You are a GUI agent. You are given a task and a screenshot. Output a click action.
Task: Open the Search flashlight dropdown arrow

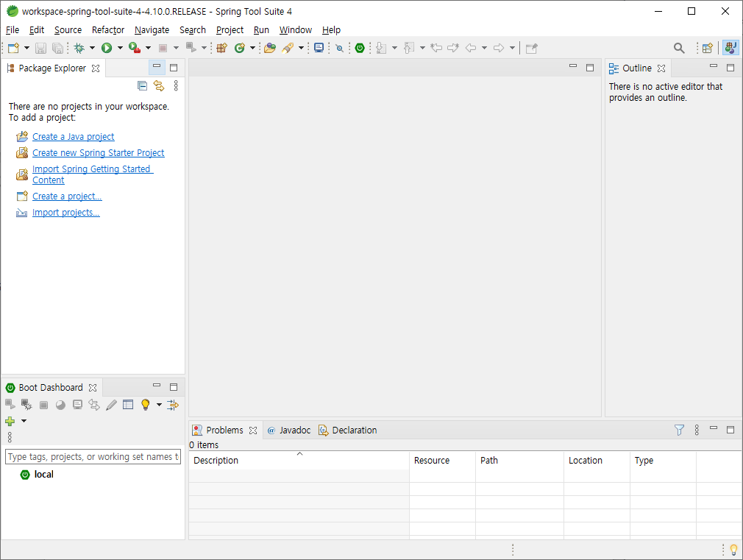(301, 48)
